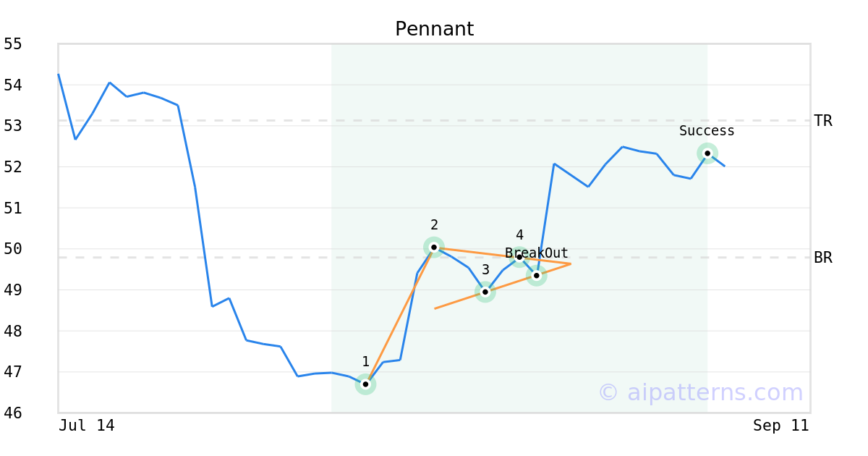Click pattern point 1 marker

(365, 384)
